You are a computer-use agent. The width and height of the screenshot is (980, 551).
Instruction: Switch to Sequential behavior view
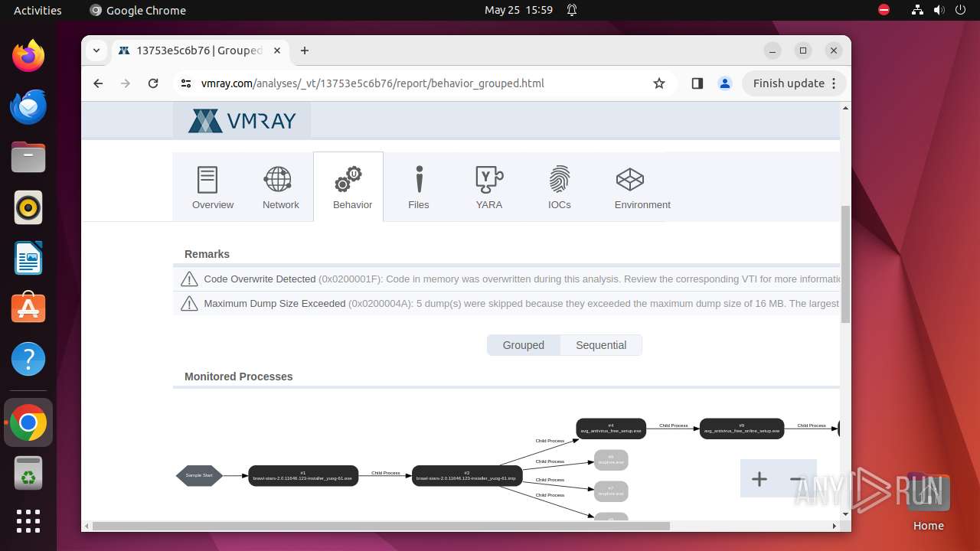[x=601, y=345]
